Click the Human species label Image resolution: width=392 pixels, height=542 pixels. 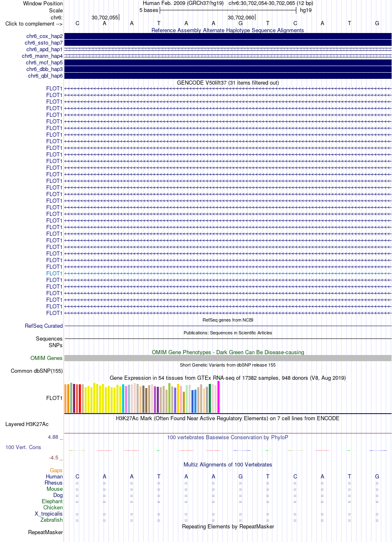[54, 477]
